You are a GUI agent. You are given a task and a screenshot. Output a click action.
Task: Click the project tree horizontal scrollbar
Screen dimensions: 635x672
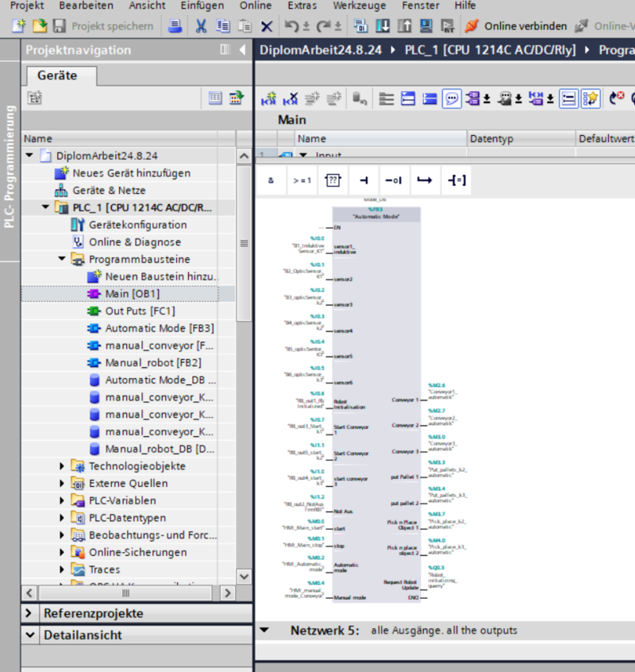pos(125,593)
